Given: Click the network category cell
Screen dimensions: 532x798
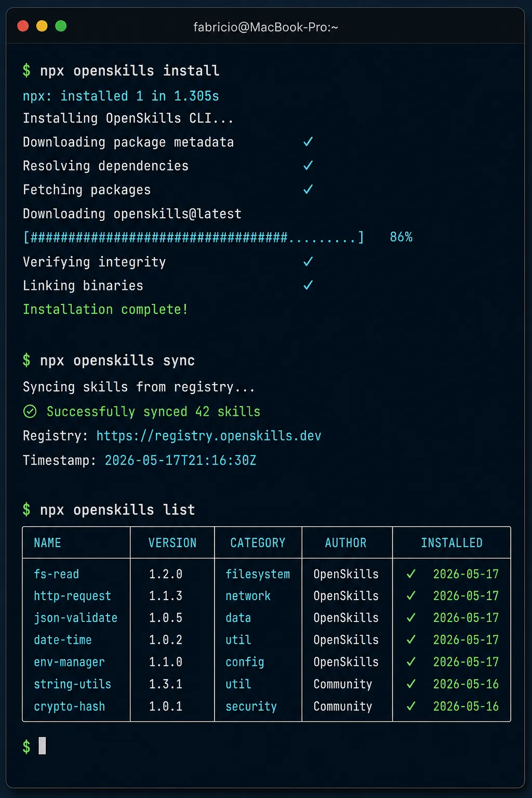Looking at the screenshot, I should (248, 596).
